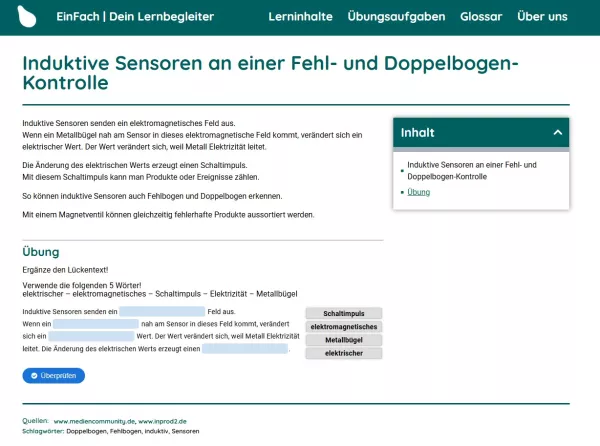This screenshot has height=446, width=600.
Task: Click the checkmark icon in Überprüfen button
Action: [34, 376]
